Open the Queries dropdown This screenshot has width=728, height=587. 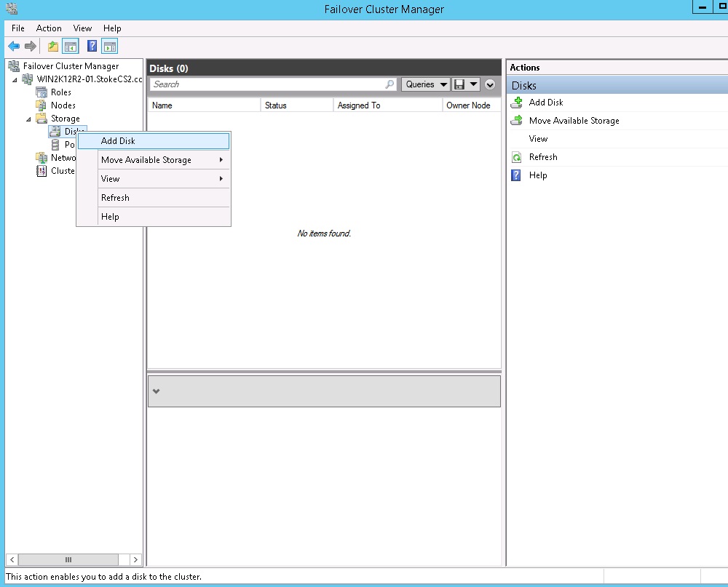point(424,84)
